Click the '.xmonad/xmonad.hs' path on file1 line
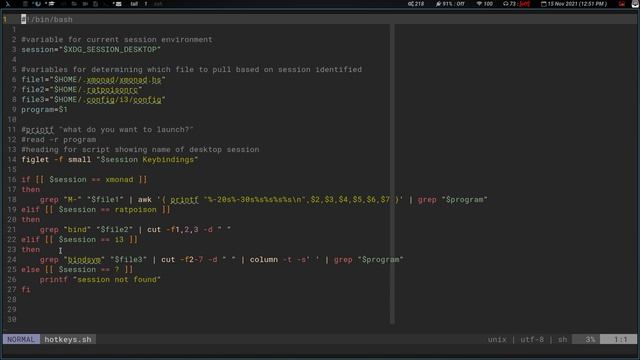This screenshot has height=360, width=640. [124, 80]
